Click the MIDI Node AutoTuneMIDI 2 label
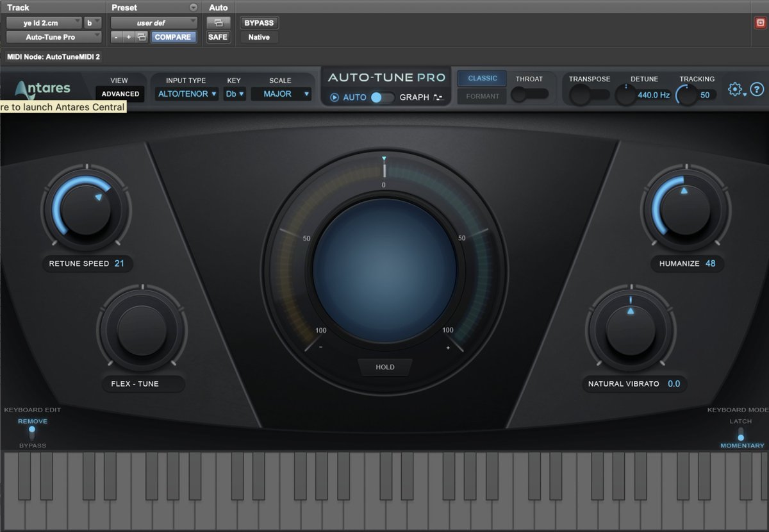 [x=53, y=56]
